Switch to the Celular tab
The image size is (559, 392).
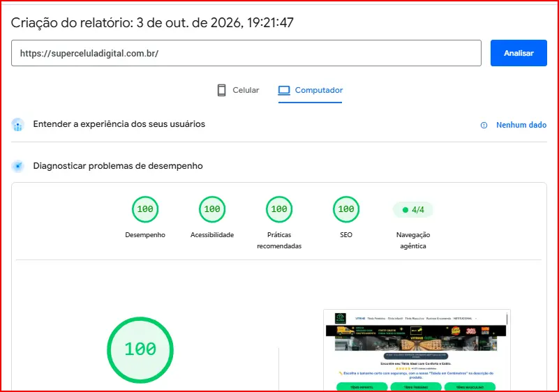pos(238,90)
